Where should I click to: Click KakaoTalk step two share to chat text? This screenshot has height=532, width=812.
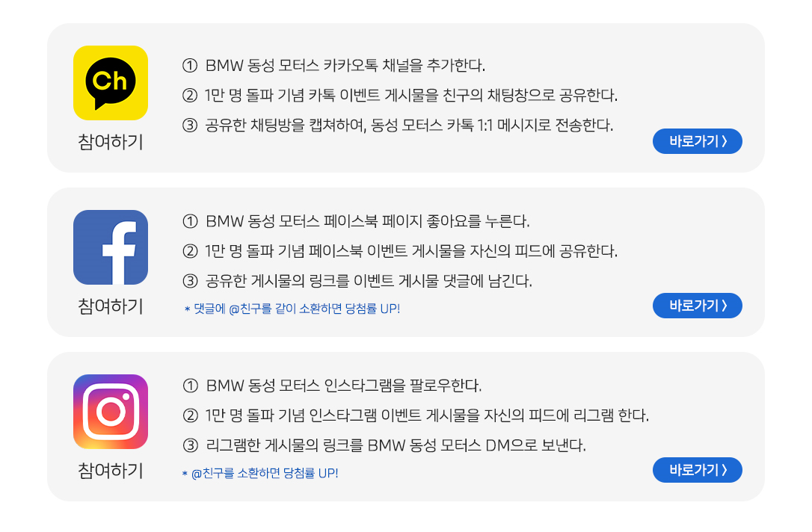coord(400,95)
